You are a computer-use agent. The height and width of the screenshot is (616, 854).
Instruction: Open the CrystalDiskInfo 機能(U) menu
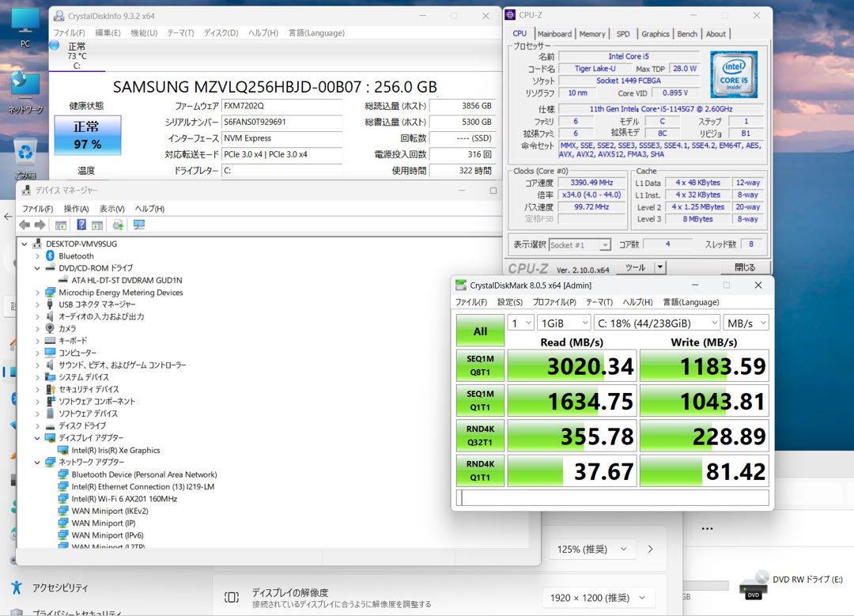144,32
